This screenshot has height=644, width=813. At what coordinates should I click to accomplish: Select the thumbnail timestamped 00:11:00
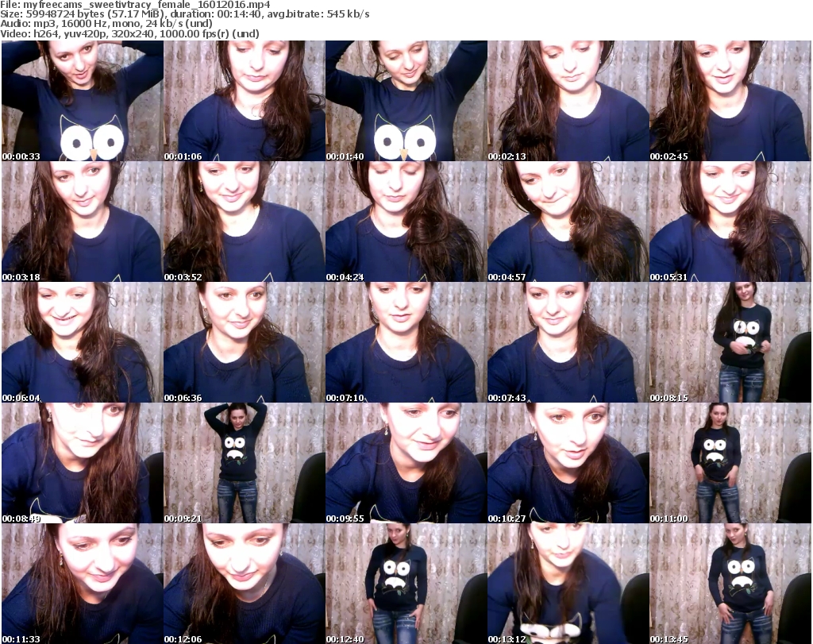[730, 463]
